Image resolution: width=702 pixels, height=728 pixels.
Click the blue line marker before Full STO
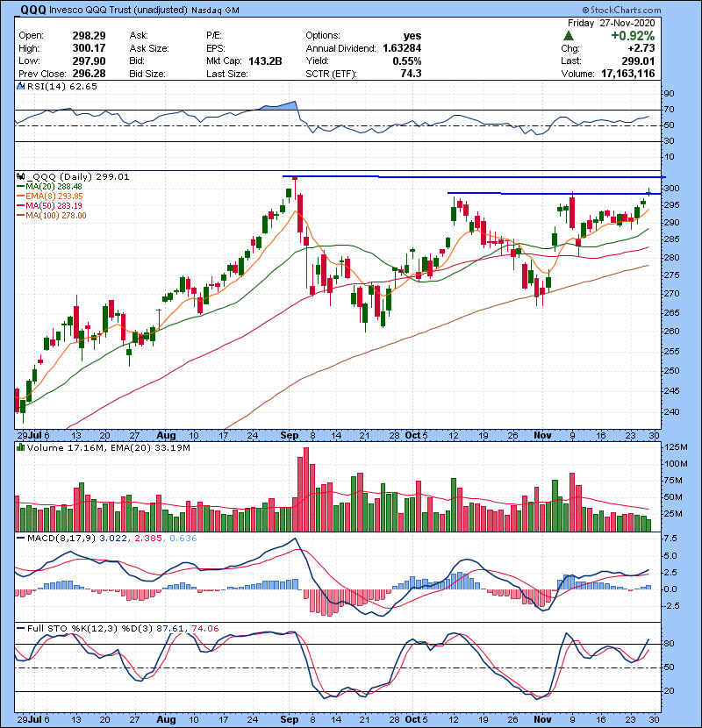(20, 628)
